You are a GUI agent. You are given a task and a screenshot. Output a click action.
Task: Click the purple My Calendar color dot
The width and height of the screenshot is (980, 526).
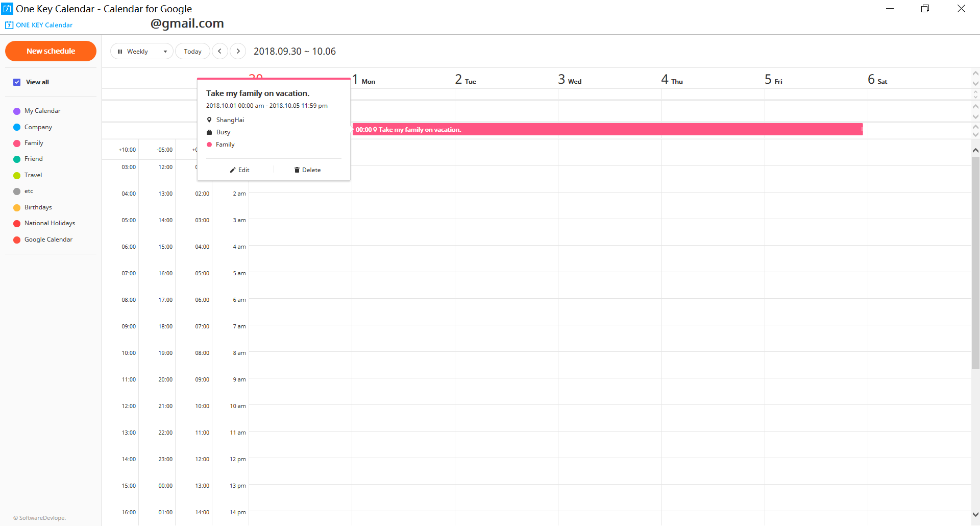point(17,111)
